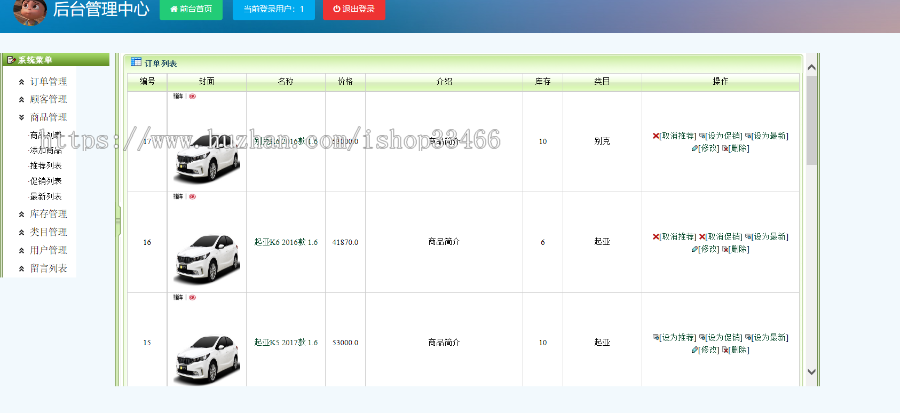Log out with the red 退出登录 button
This screenshot has width=900, height=413.
[x=354, y=9]
